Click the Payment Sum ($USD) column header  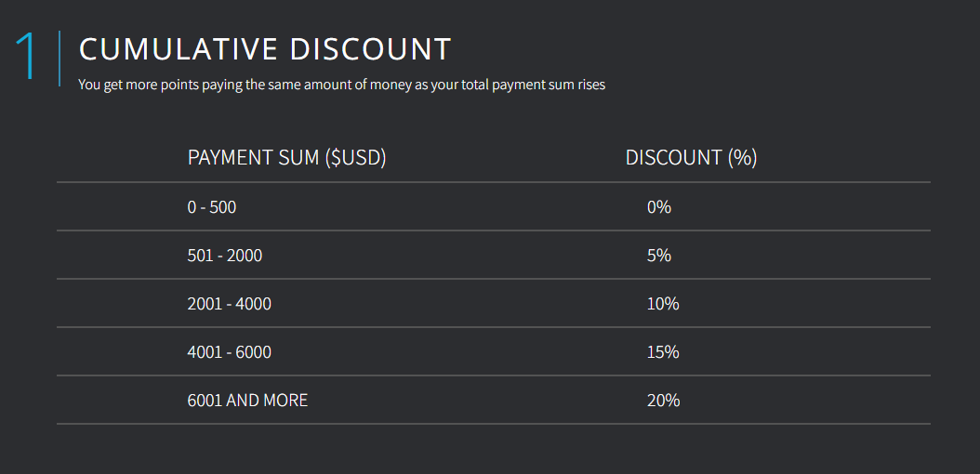click(x=286, y=158)
